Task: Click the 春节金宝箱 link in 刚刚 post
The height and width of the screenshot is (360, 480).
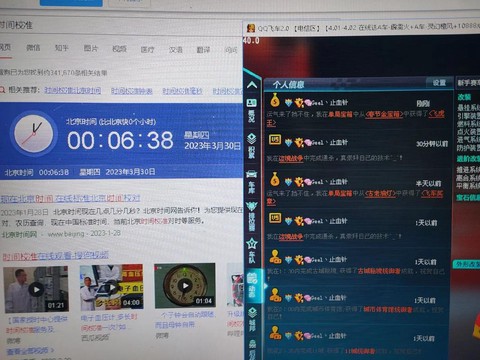Action: coord(384,115)
